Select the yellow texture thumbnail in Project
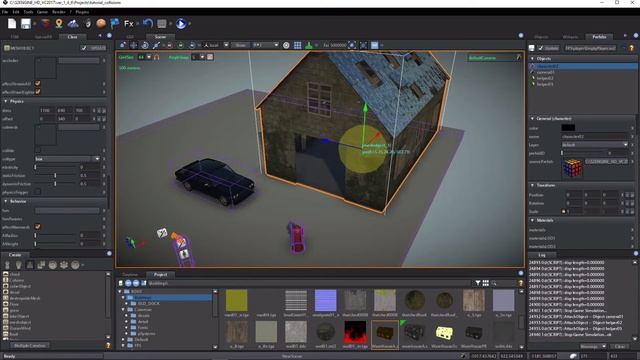This screenshot has width=640, height=360. pos(236,300)
